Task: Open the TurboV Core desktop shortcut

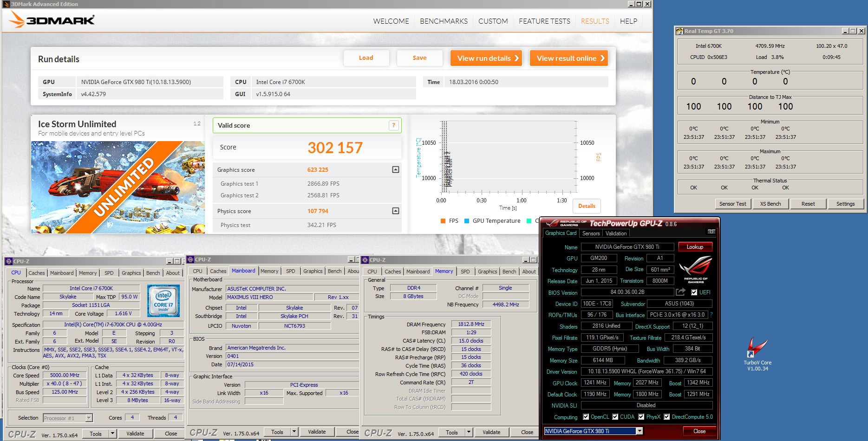Action: click(757, 354)
